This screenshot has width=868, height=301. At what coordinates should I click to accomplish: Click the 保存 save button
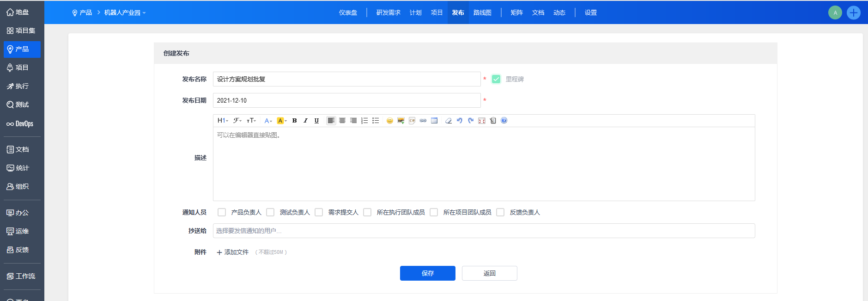tap(427, 273)
